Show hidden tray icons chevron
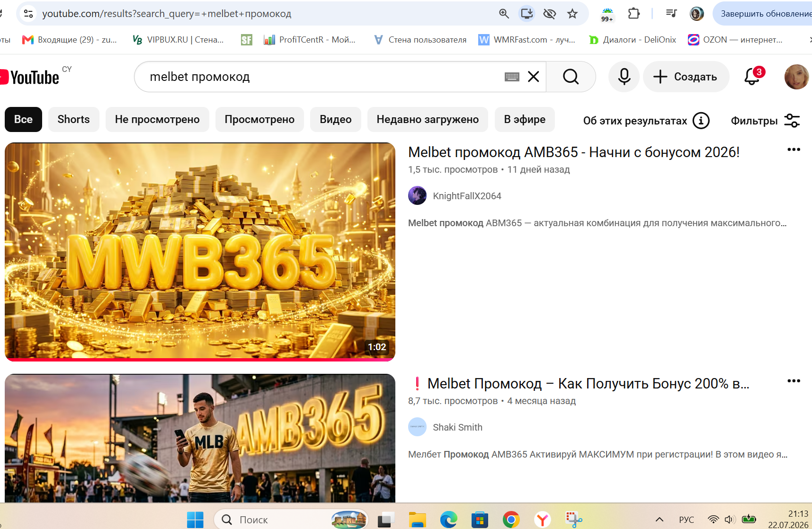 (659, 520)
